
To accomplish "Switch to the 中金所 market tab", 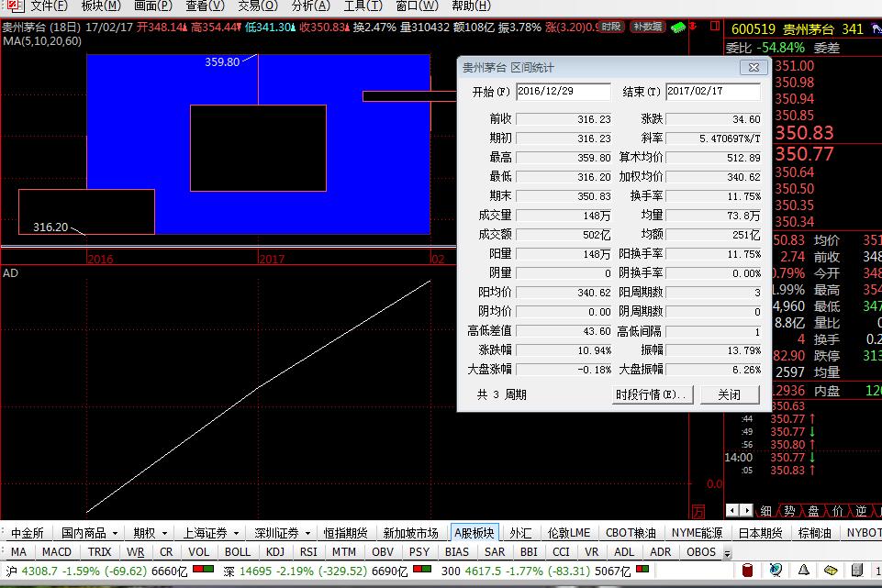I will click(x=27, y=532).
